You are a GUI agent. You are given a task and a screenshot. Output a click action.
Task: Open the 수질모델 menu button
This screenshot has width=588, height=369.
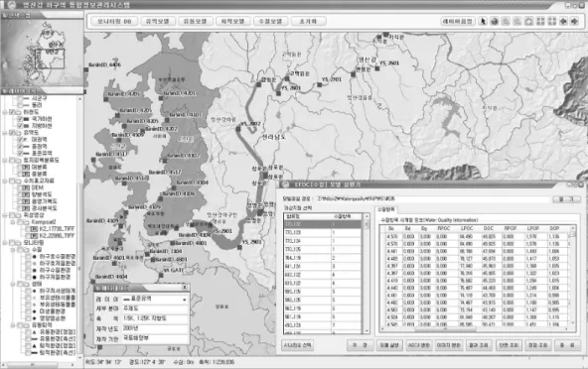[x=270, y=22]
